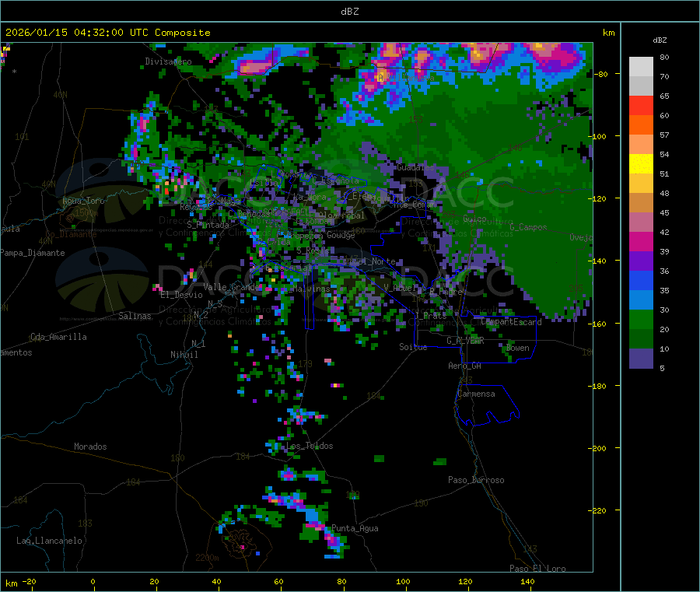Click the -80 km vertical axis tick
The height and width of the screenshot is (592, 700).
click(601, 74)
